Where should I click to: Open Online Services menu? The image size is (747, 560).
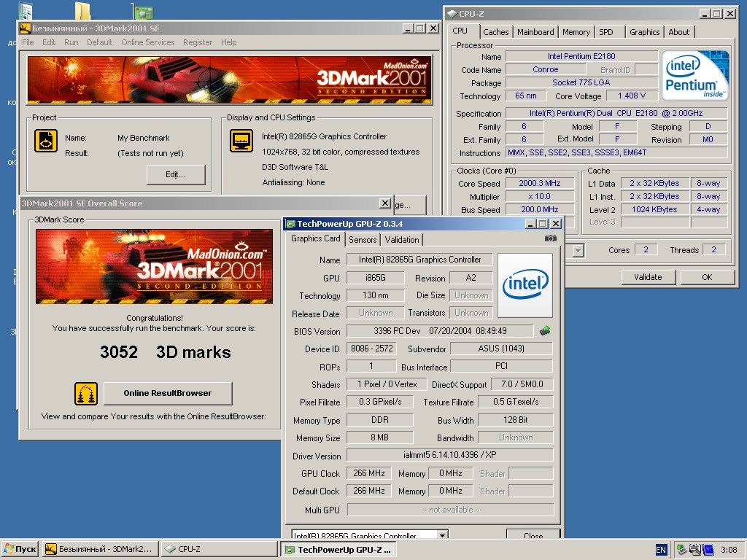[147, 42]
